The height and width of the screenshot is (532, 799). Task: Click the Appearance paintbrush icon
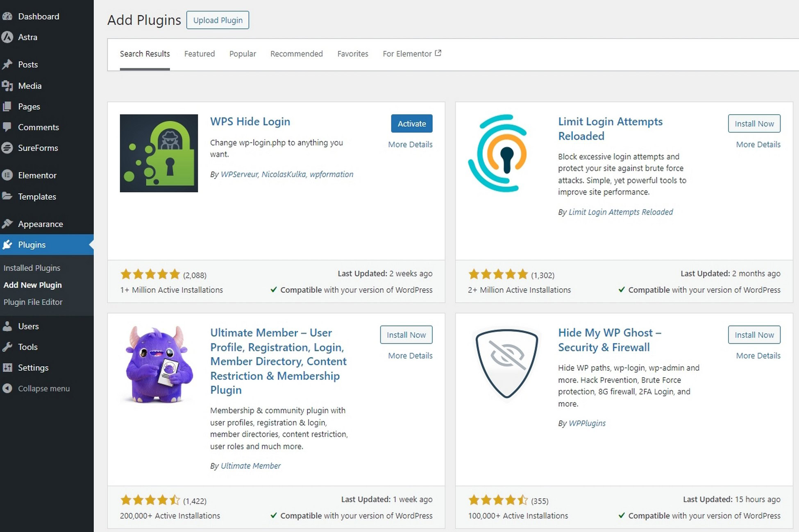pyautogui.click(x=7, y=224)
